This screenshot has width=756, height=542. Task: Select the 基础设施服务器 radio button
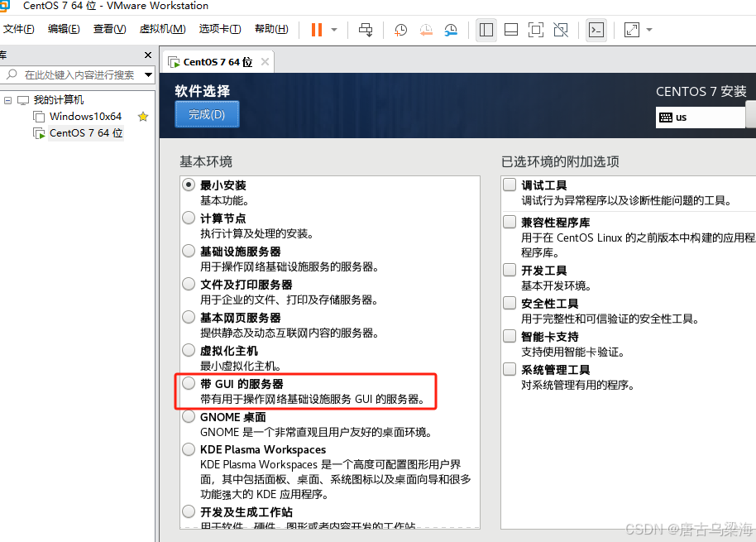(189, 251)
